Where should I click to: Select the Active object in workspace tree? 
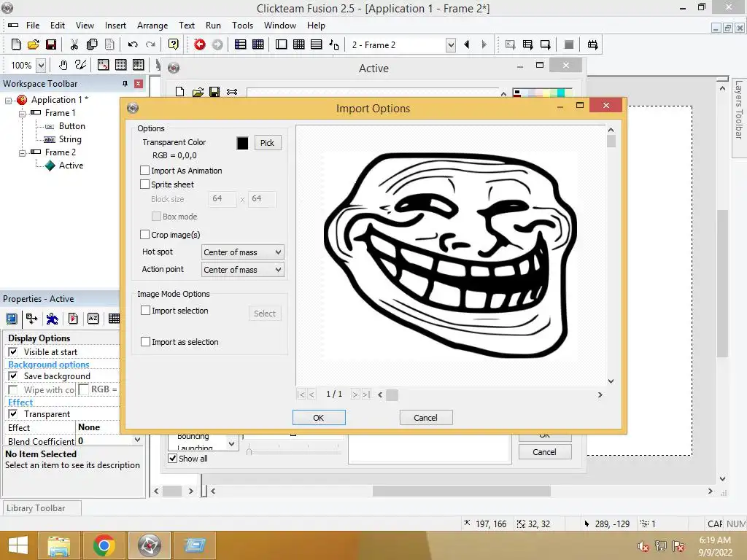tap(64, 166)
